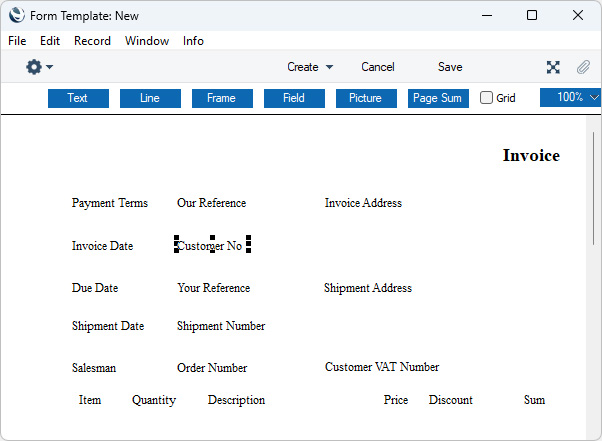
Task: Enable the Grid checkbox
Action: pos(486,97)
